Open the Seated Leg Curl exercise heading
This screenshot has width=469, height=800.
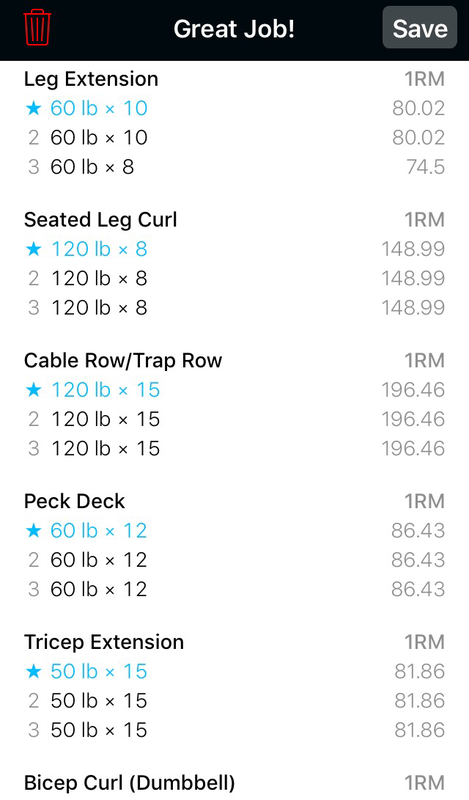point(101,220)
